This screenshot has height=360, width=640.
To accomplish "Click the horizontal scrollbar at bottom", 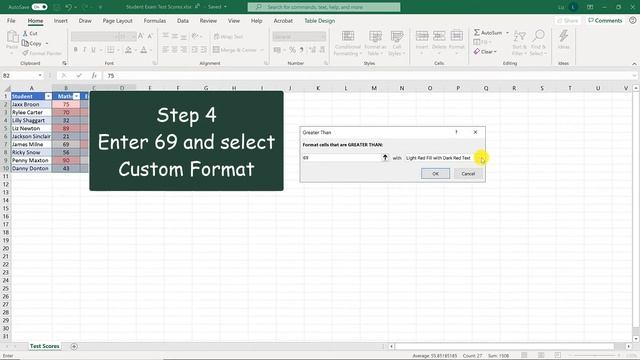I will click(x=504, y=346).
